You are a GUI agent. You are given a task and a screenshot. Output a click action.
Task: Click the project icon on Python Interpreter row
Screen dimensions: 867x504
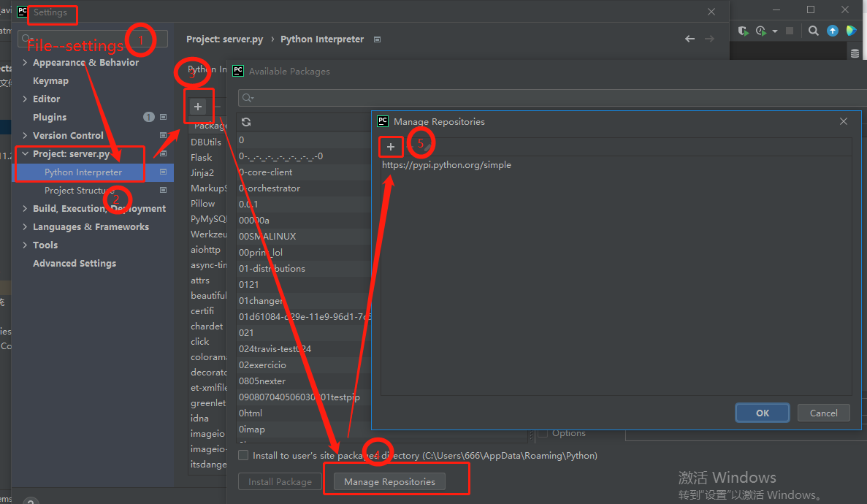point(163,172)
